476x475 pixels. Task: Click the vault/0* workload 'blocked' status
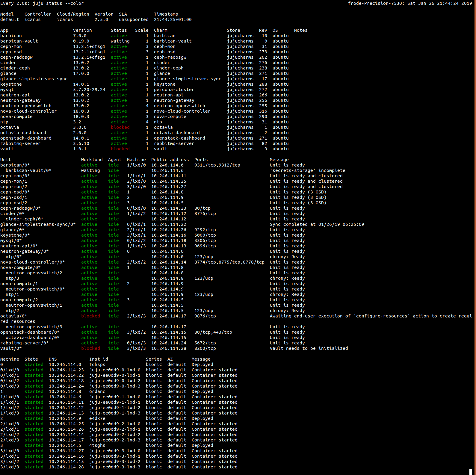(x=90, y=348)
